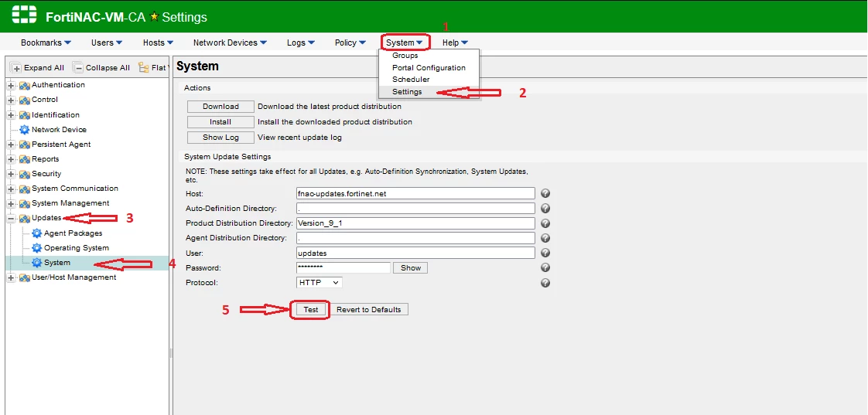Click the Agent Packages gear icon
The image size is (868, 415).
click(37, 233)
